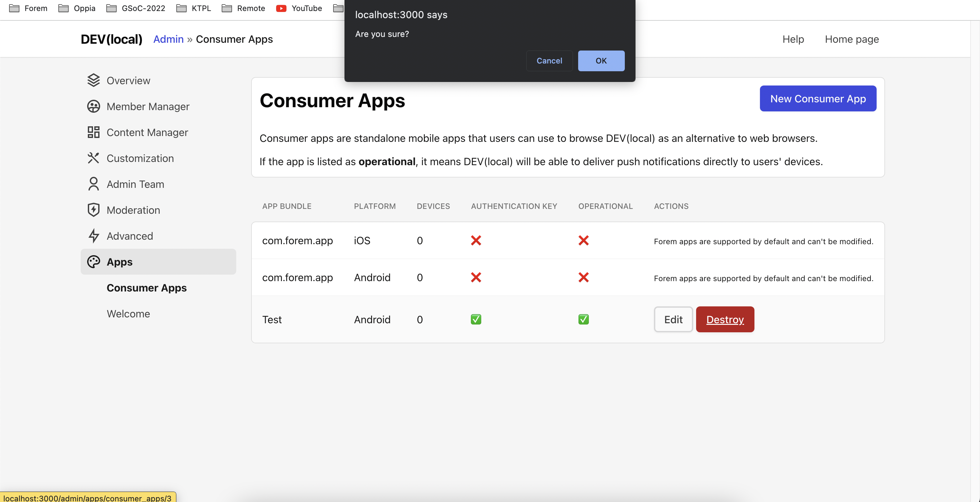Click the red authentication key cross for iOS app
Image resolution: width=980 pixels, height=502 pixels.
[475, 240]
